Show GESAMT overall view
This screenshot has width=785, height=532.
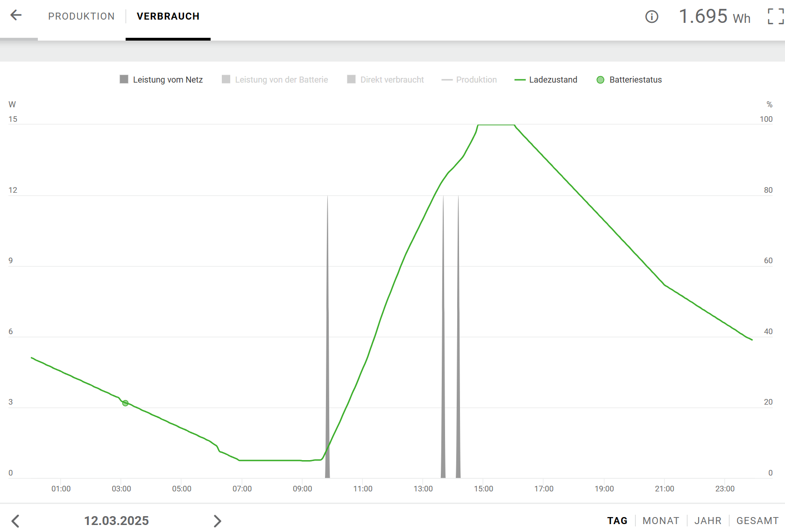[x=757, y=521]
